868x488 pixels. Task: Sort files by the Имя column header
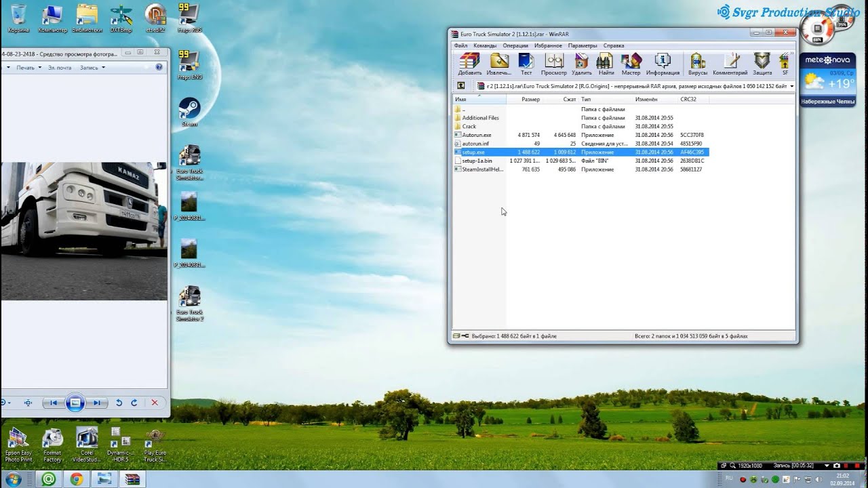pos(479,100)
